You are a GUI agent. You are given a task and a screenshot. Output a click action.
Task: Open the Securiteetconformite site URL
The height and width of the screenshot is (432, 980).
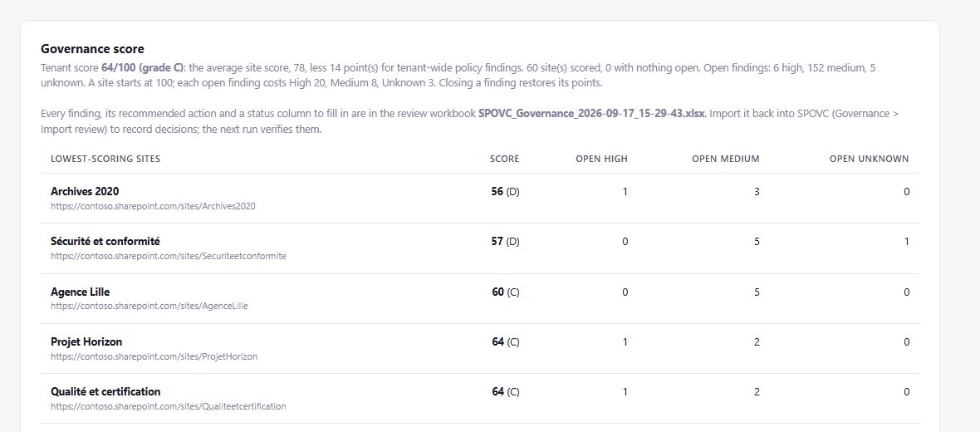(x=168, y=256)
